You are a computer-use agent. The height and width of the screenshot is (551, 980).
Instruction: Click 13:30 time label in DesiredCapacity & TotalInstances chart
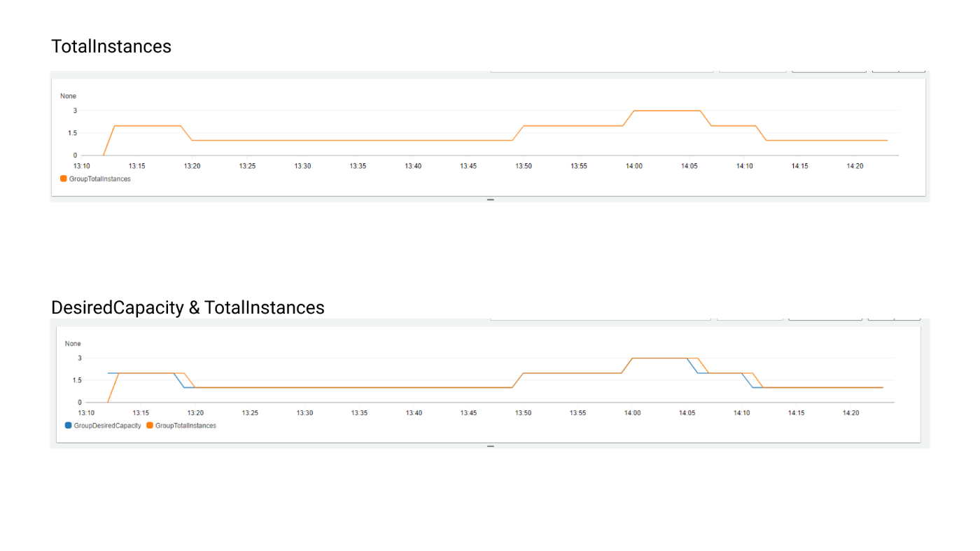pos(304,413)
